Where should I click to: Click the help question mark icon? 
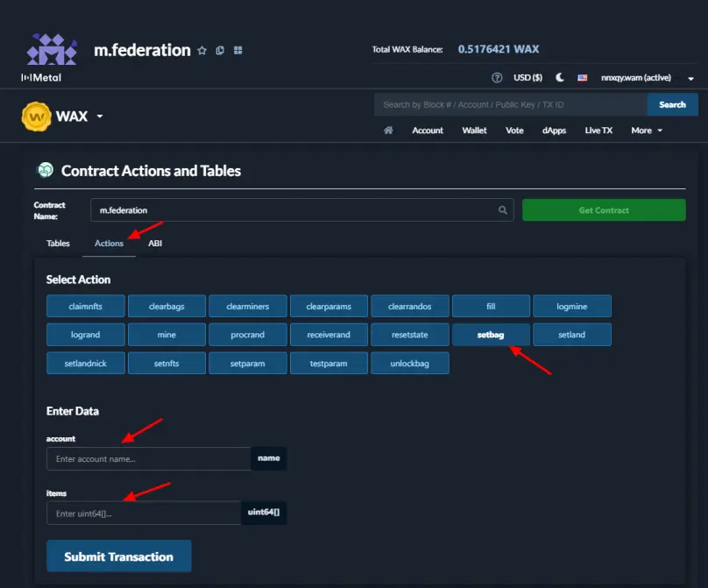coord(497,78)
